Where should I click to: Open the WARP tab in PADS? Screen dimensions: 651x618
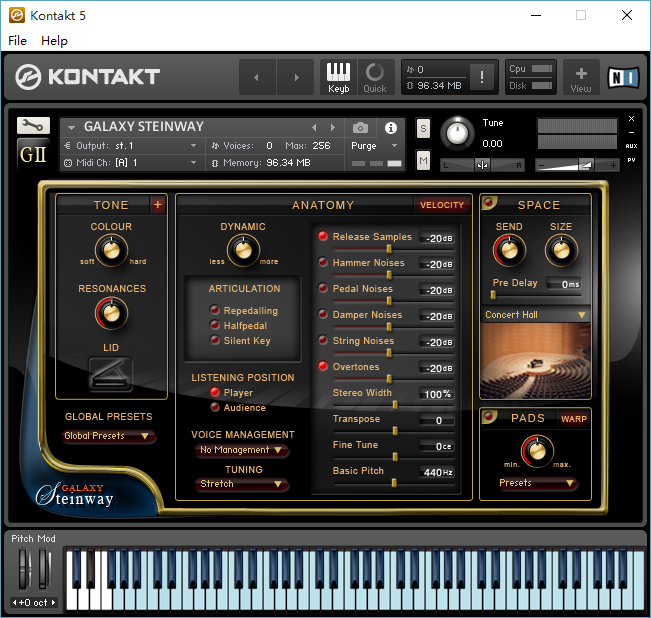tap(574, 419)
